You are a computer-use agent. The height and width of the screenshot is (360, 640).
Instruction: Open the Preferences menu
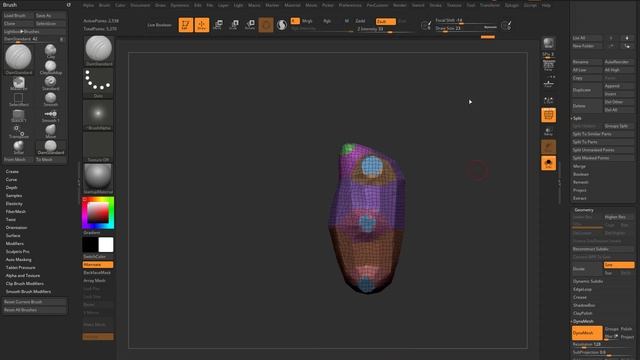tap(350, 5)
